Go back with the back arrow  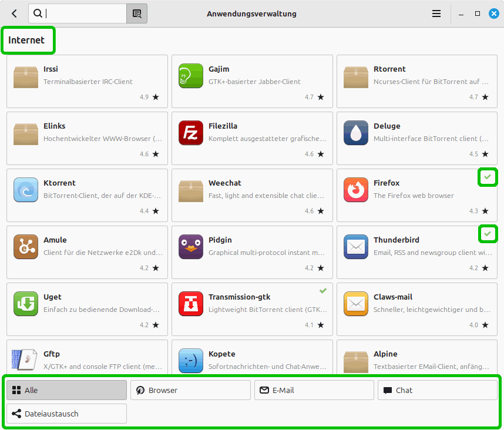[x=14, y=14]
